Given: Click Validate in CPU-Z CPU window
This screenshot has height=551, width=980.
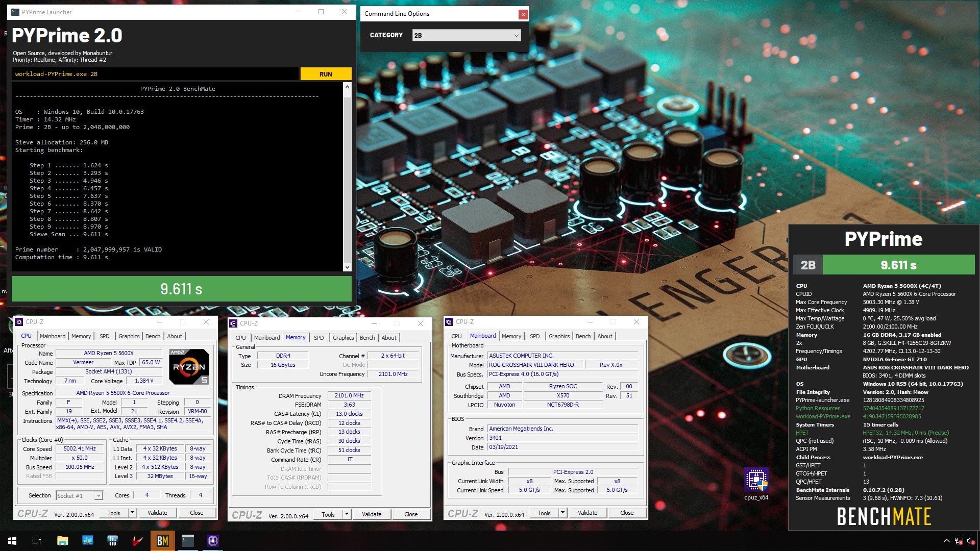Looking at the screenshot, I should pyautogui.click(x=157, y=513).
